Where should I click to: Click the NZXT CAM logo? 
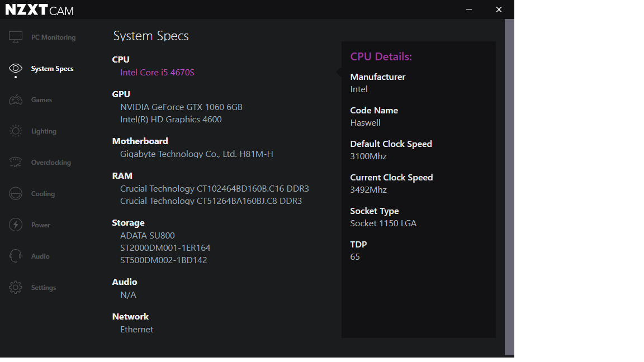[x=40, y=10]
